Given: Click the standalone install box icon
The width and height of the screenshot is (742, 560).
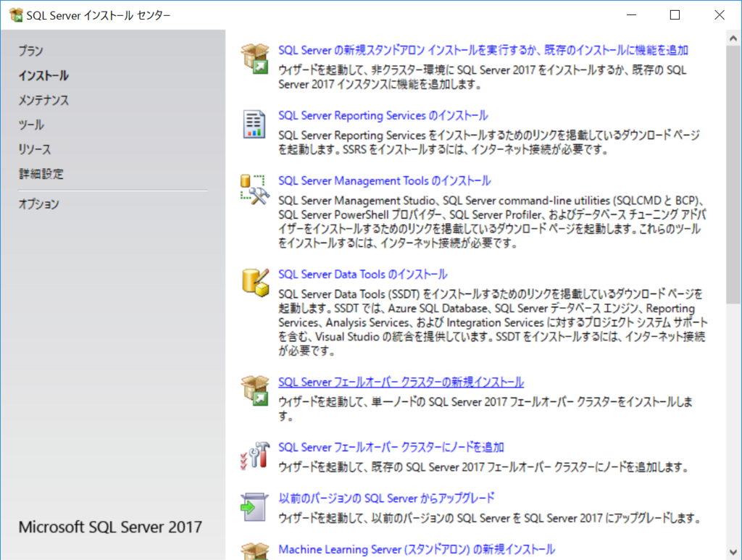Looking at the screenshot, I should click(x=255, y=59).
